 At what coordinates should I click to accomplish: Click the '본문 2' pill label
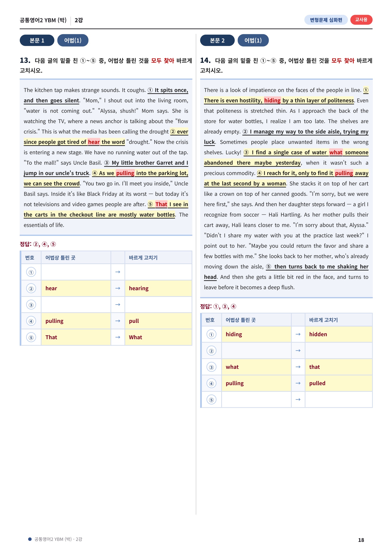(x=217, y=40)
